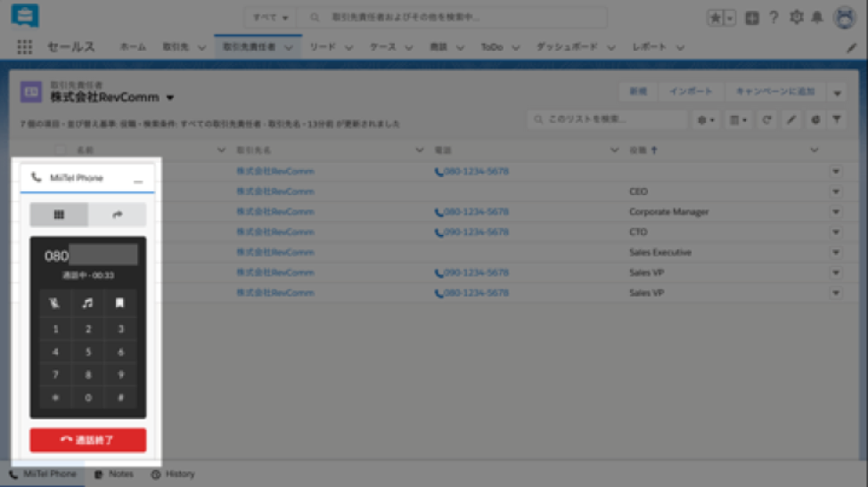Go to the ホーム tab
Viewport: 868px width, 487px height.
pos(133,47)
